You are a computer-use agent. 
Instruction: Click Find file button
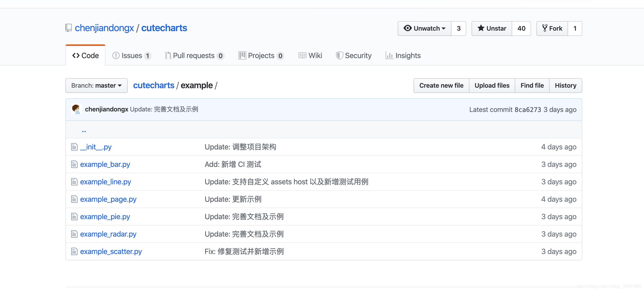532,86
